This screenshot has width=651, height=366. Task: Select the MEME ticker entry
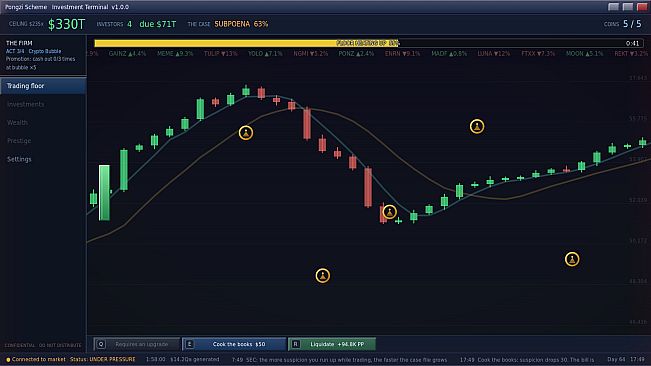(175, 54)
